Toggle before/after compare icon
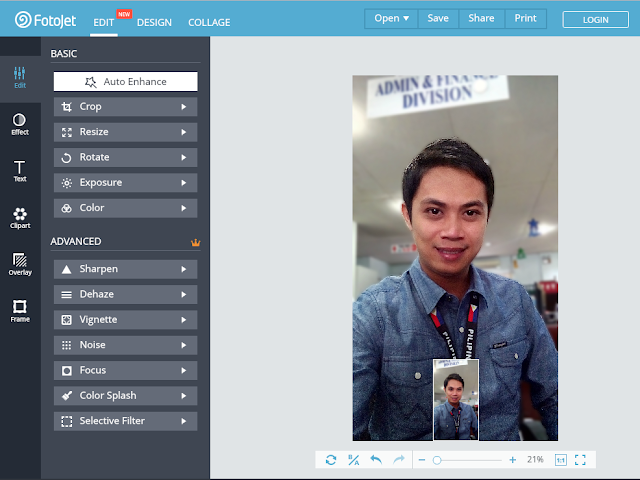640x480 pixels. pos(353,460)
